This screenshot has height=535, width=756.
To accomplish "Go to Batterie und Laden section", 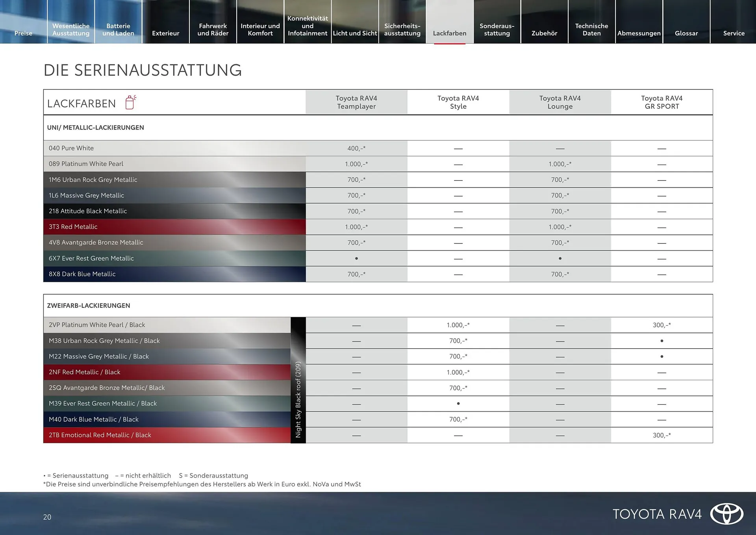I will [118, 30].
